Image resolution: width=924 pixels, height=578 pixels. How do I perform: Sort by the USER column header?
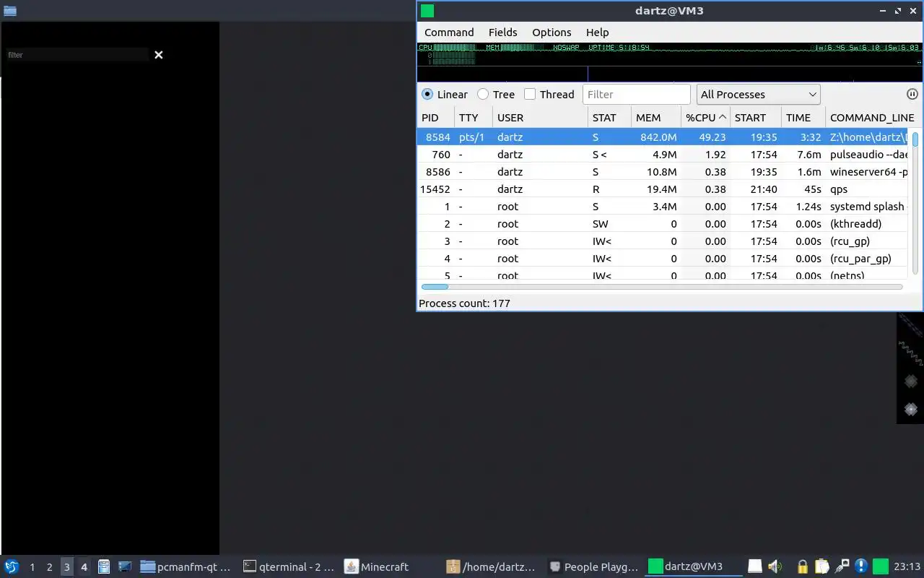[x=540, y=117]
